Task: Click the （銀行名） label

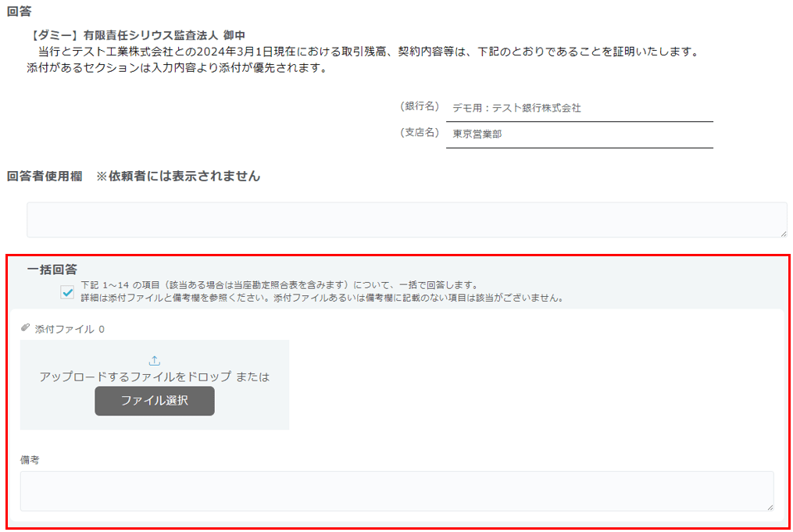Action: point(420,107)
